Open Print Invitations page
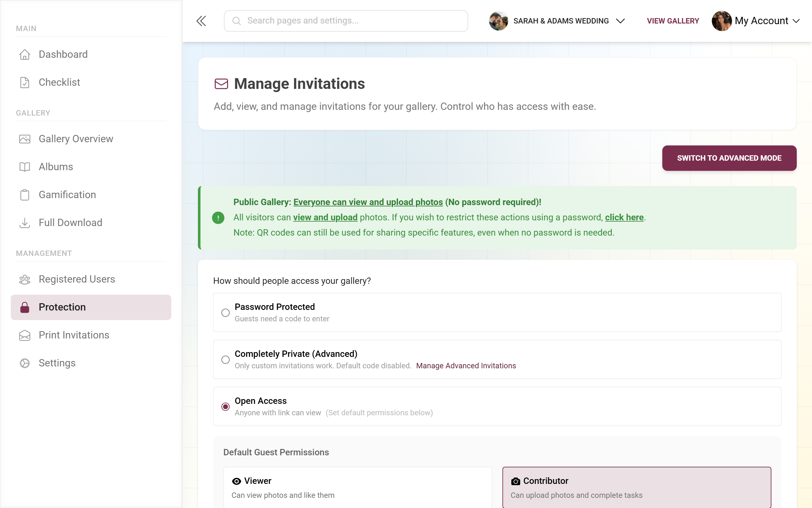 (x=91, y=335)
